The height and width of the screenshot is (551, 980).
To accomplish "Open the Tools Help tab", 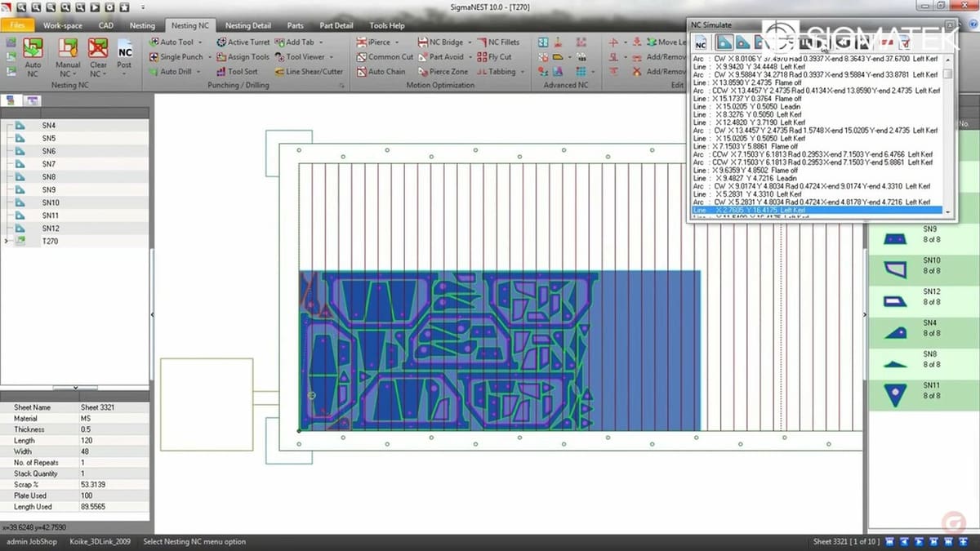I will (x=387, y=25).
